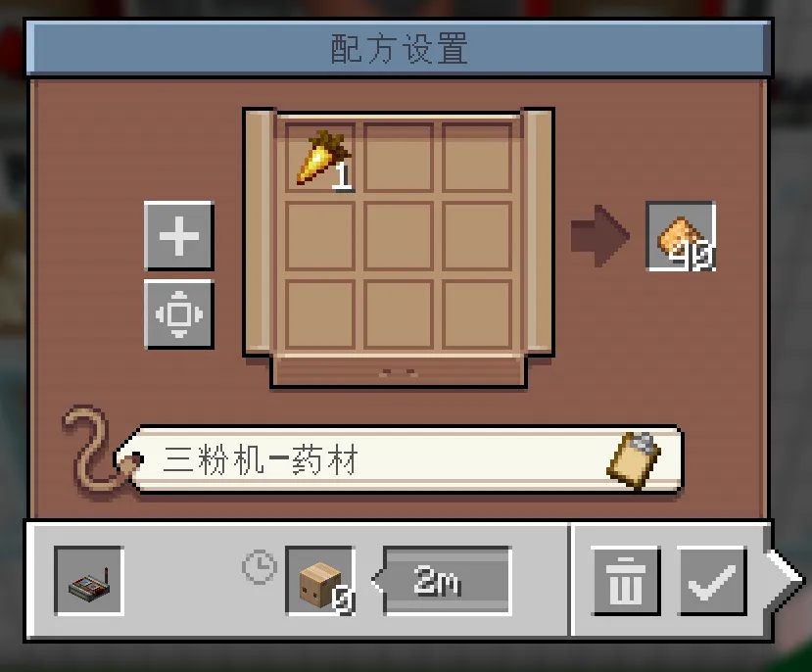Delete recipe with trash can button
812x672 pixels.
pos(626,581)
